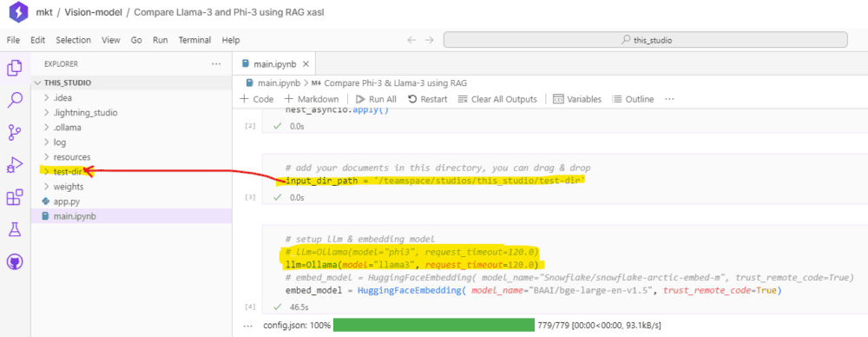This screenshot has width=868, height=337.
Task: Open the Search view in the activity bar
Action: (x=15, y=101)
